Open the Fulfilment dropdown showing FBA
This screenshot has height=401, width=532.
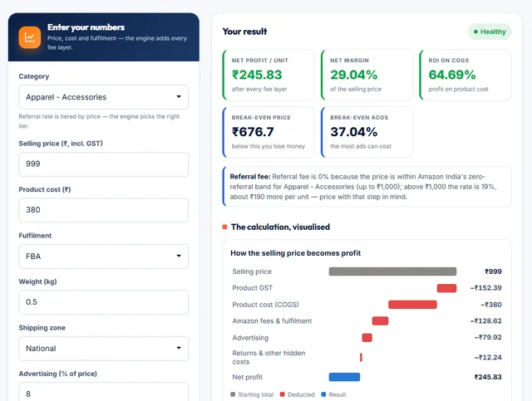[x=103, y=257]
